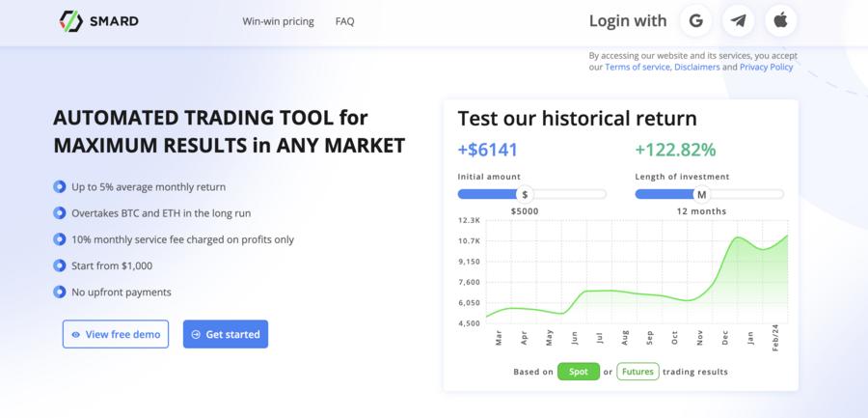Screen dimensions: 868x418
Task: Click the Get started button
Action: (x=226, y=334)
